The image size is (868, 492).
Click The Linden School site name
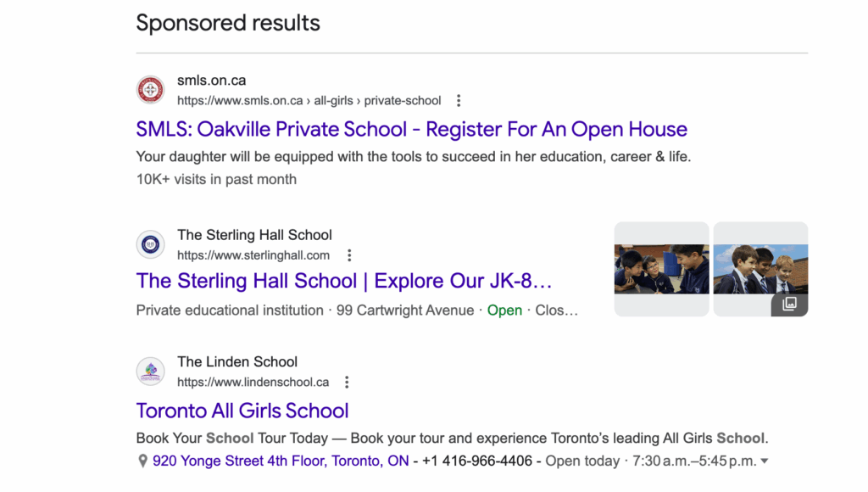pos(237,362)
